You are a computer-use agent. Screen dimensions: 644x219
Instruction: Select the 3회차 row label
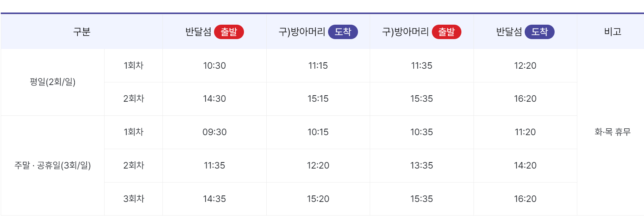tap(134, 199)
